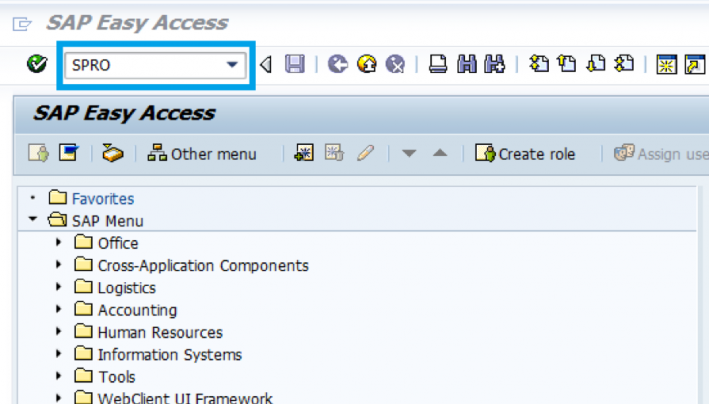The width and height of the screenshot is (709, 404).
Task: Open the Favorites folder
Action: pos(102,199)
